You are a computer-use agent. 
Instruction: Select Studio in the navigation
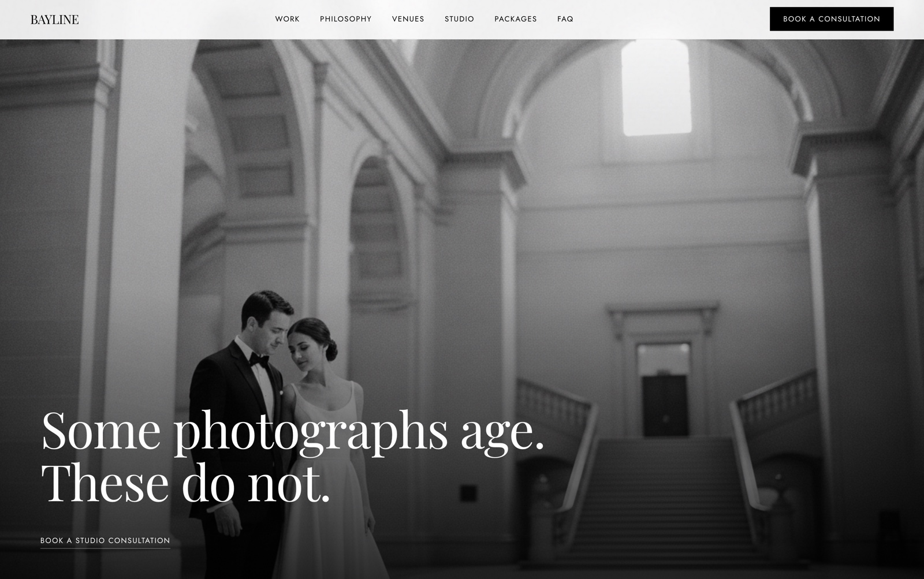tap(459, 19)
